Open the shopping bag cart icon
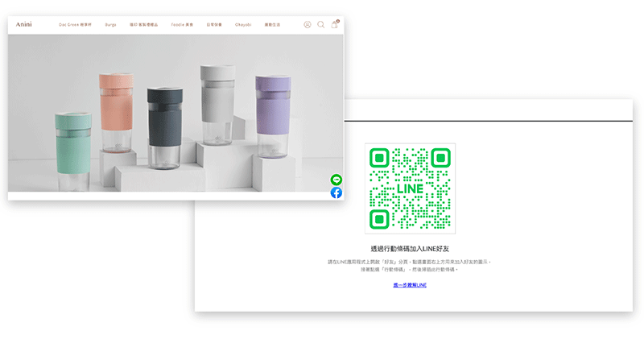This screenshot has height=364, width=644. 335,24
